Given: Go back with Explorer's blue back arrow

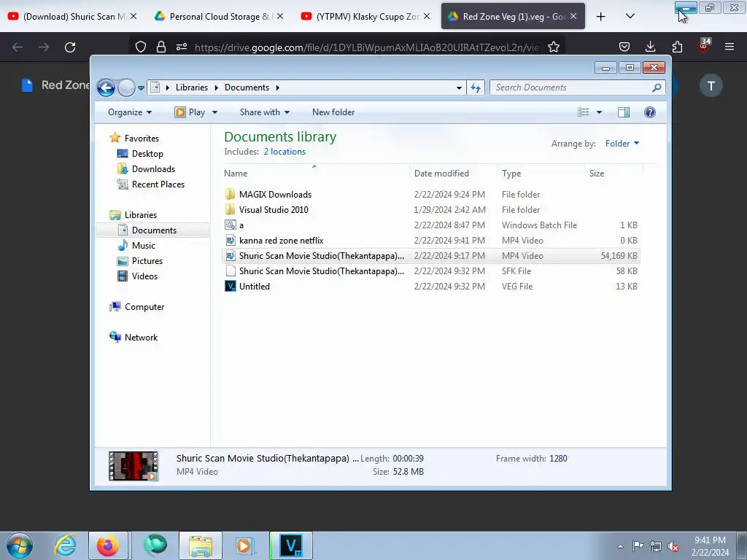Looking at the screenshot, I should click(106, 87).
